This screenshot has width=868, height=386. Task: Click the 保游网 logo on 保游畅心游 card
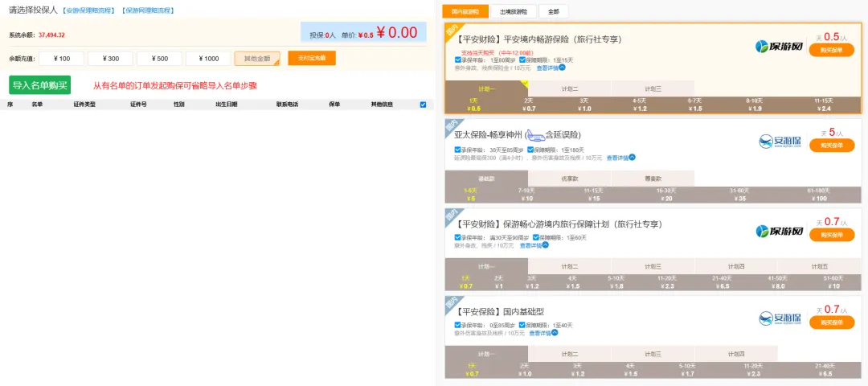click(779, 231)
